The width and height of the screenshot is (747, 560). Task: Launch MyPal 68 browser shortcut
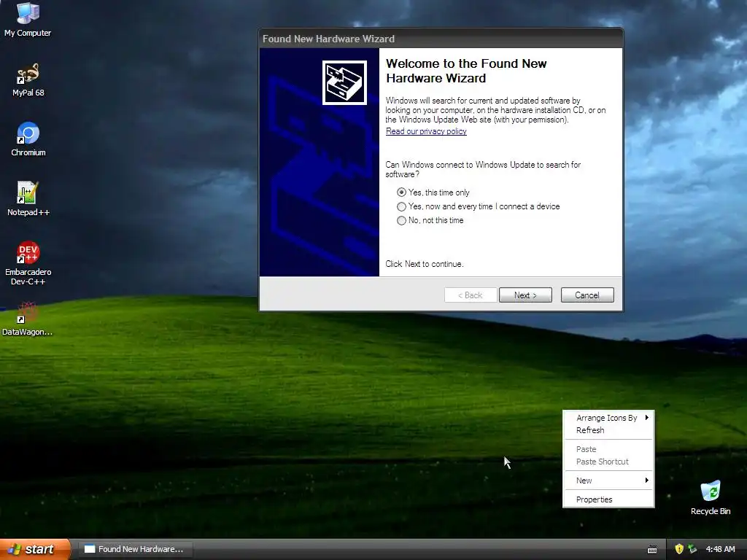pos(28,80)
